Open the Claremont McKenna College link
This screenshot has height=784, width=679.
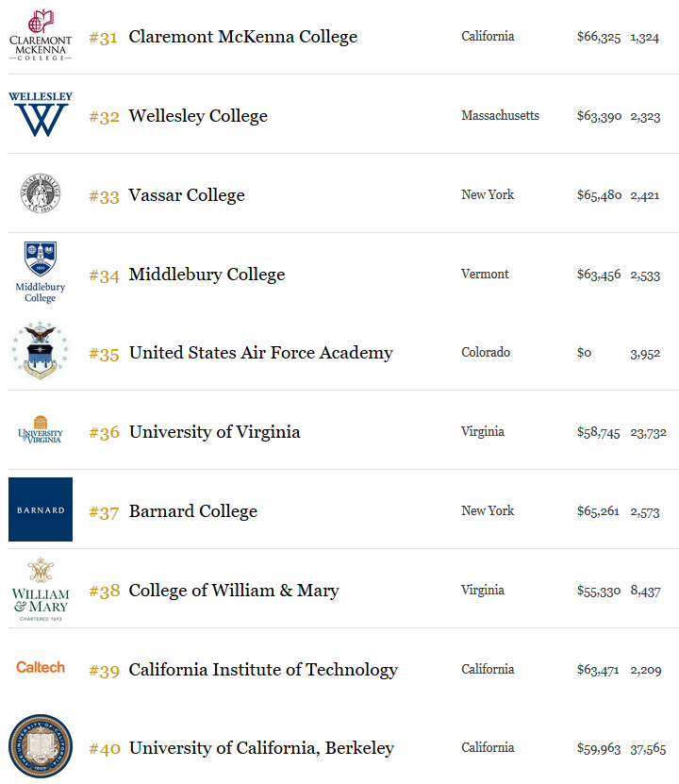coord(242,37)
